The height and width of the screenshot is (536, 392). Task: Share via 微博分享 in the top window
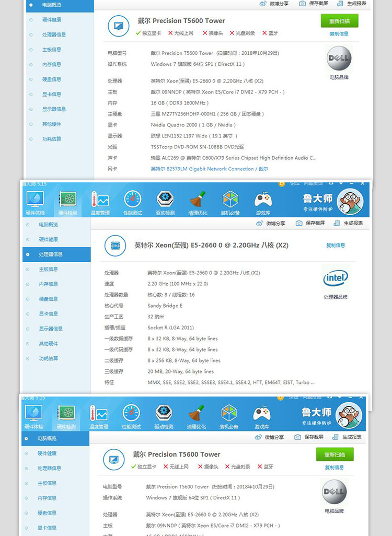(x=274, y=4)
